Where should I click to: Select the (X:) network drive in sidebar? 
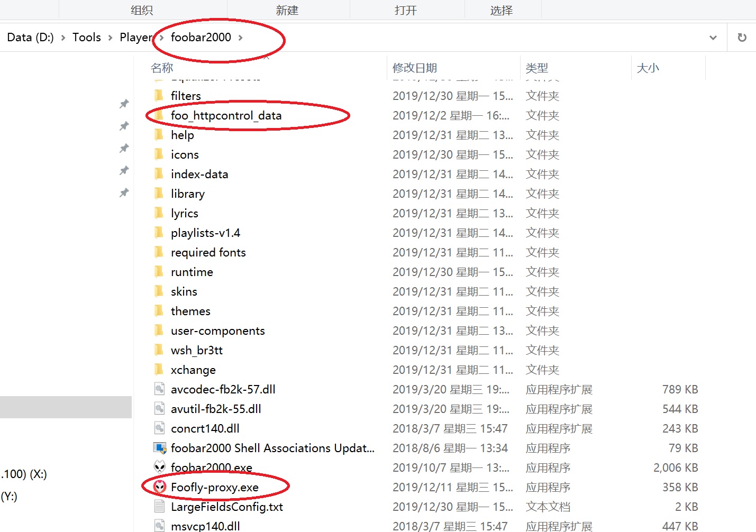pyautogui.click(x=24, y=474)
